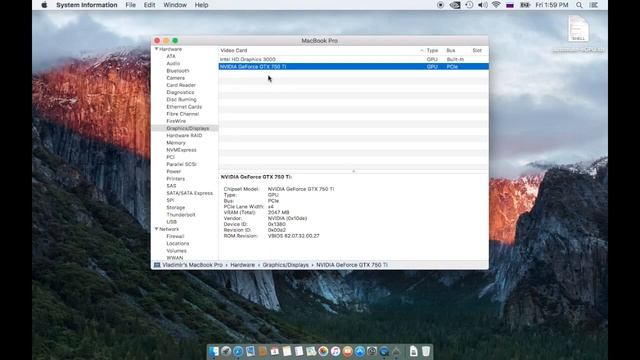Select Diagnostics in the sidebar
640x360 pixels.
click(180, 92)
